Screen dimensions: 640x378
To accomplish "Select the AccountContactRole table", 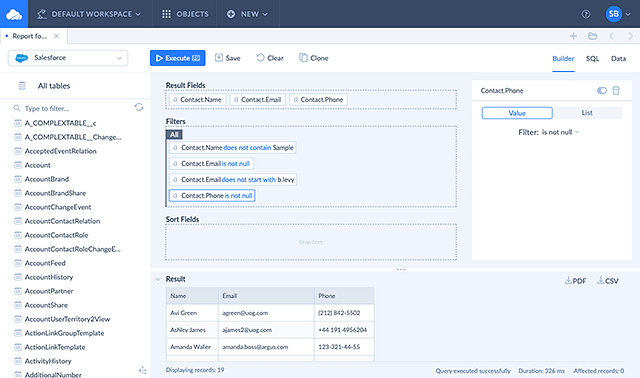I will (x=56, y=235).
